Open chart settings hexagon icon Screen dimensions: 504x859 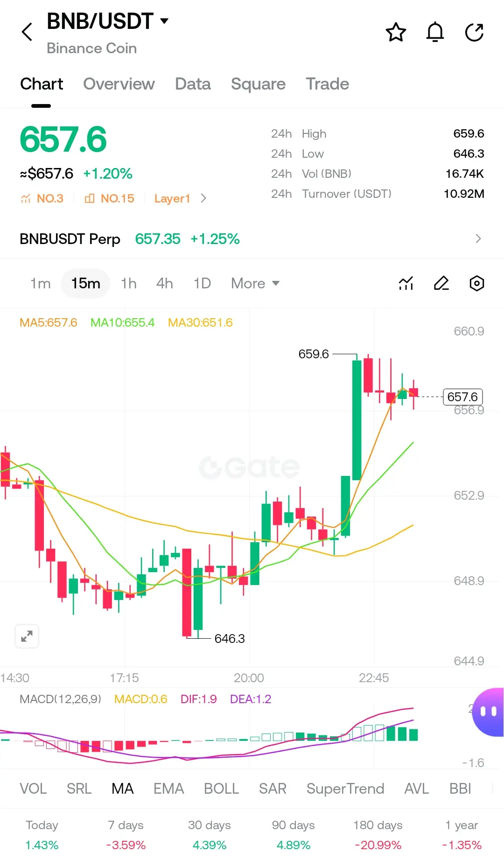476,283
